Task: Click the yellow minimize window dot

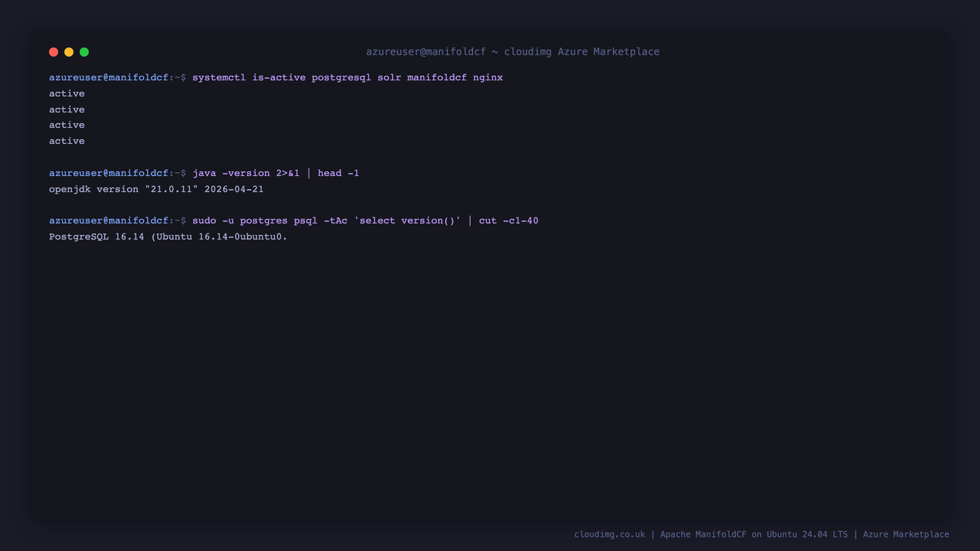Action: 69,52
